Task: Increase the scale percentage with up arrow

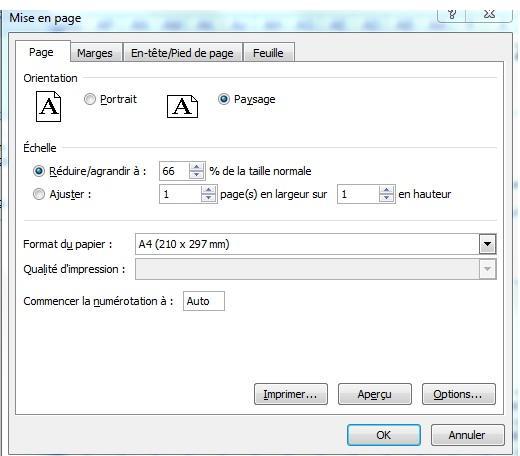Action: [197, 167]
